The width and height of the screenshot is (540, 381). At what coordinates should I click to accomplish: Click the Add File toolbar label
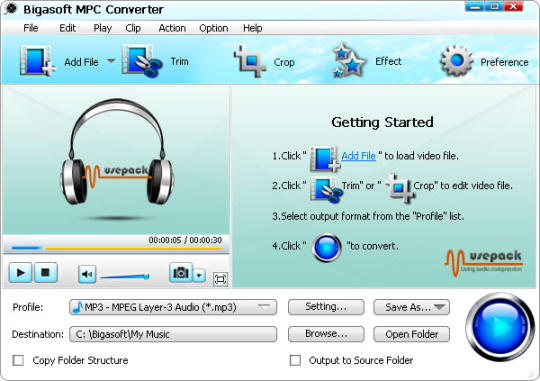click(x=81, y=62)
